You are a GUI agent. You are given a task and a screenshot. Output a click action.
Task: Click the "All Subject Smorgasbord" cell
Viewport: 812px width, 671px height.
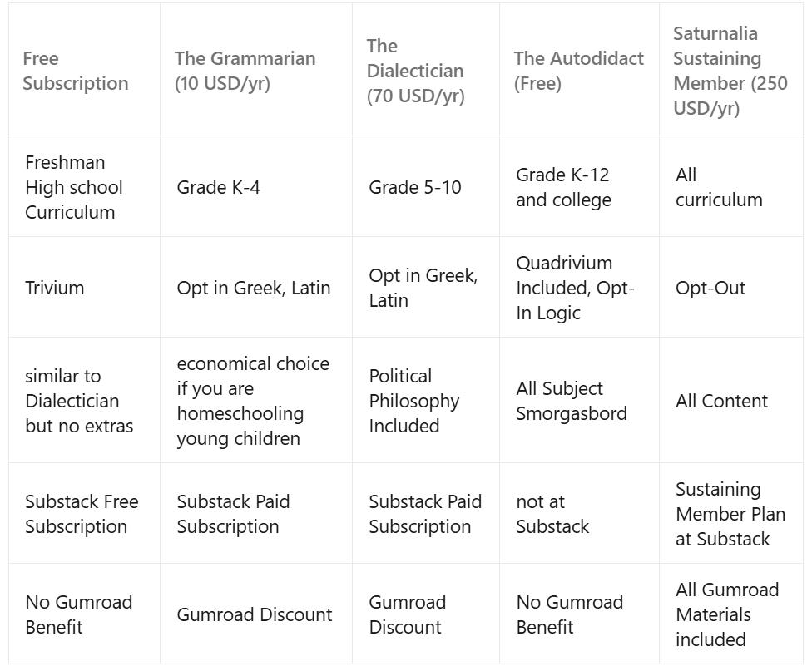point(572,401)
